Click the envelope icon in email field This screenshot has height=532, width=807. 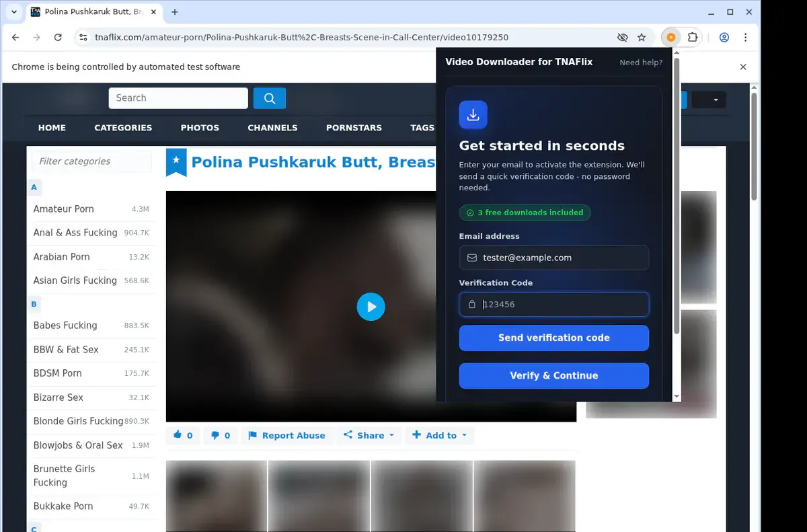coord(472,258)
